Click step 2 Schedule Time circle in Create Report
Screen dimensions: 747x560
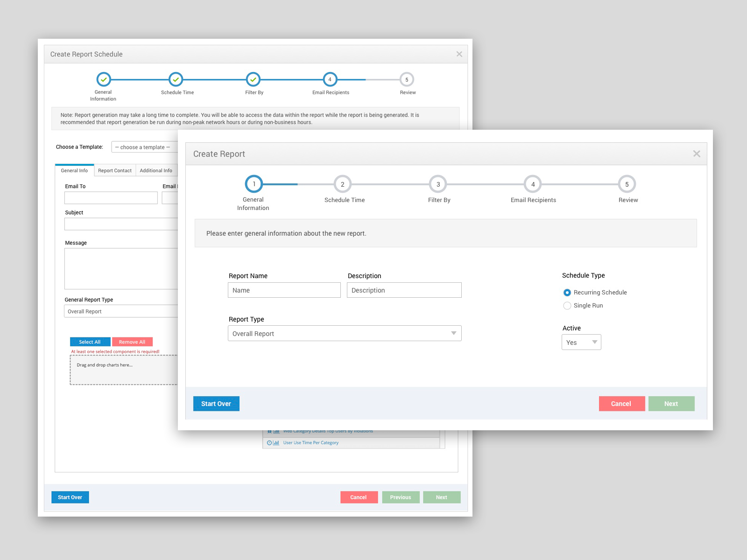coord(344,184)
